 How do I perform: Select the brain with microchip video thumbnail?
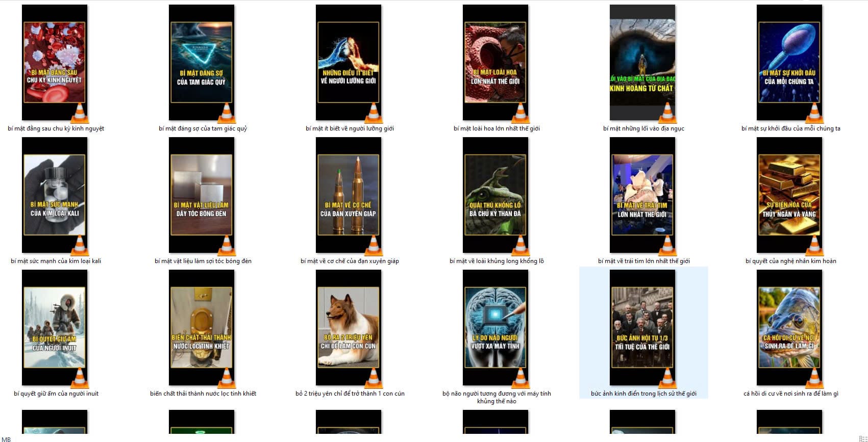495,328
